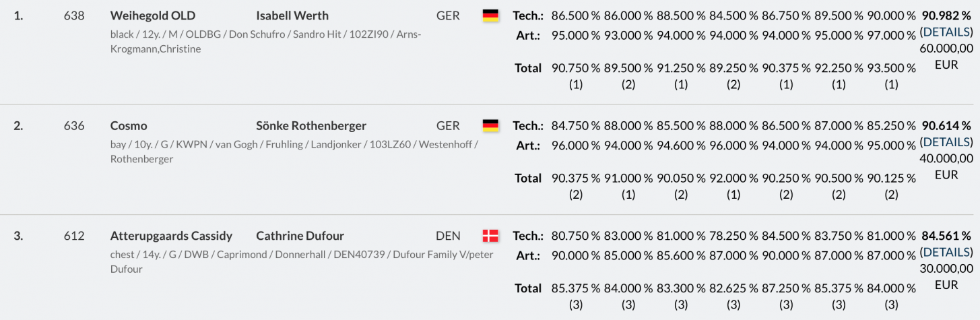Click Cosmo's Total score 92.000 %

733,178
